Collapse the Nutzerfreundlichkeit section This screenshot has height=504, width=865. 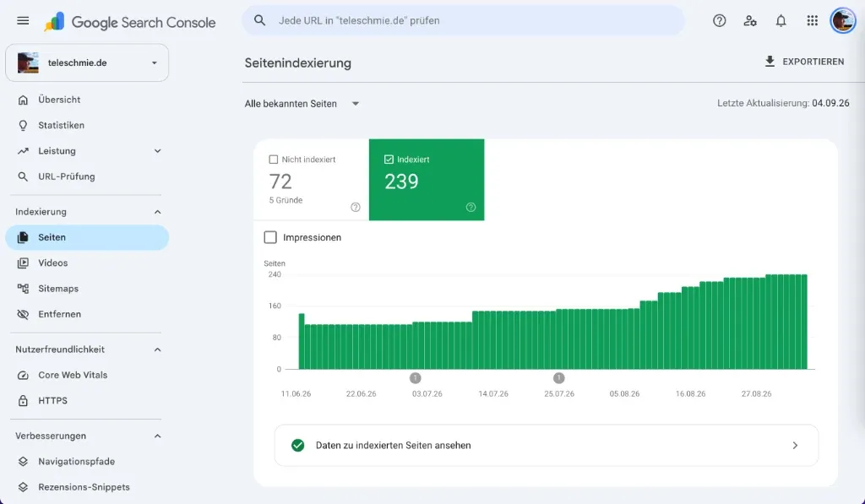157,350
